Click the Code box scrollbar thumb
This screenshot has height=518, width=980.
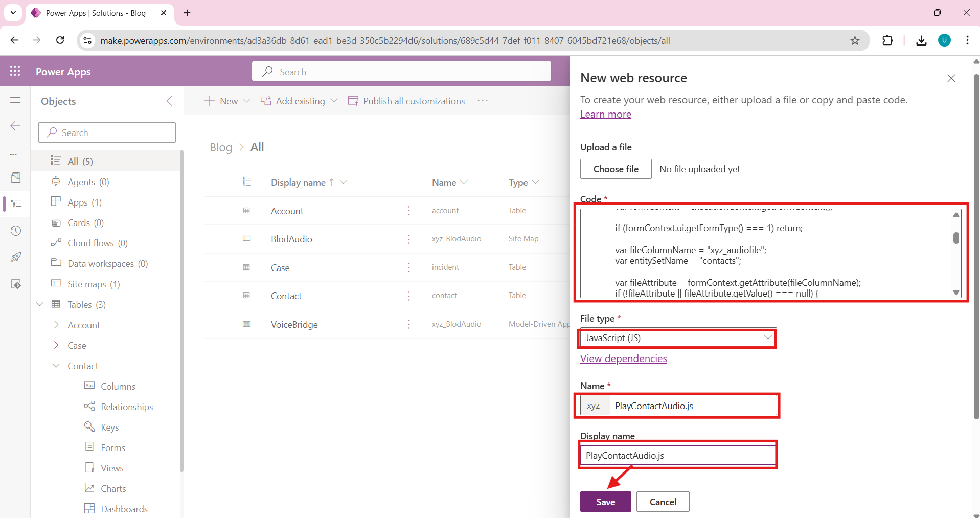[955, 238]
